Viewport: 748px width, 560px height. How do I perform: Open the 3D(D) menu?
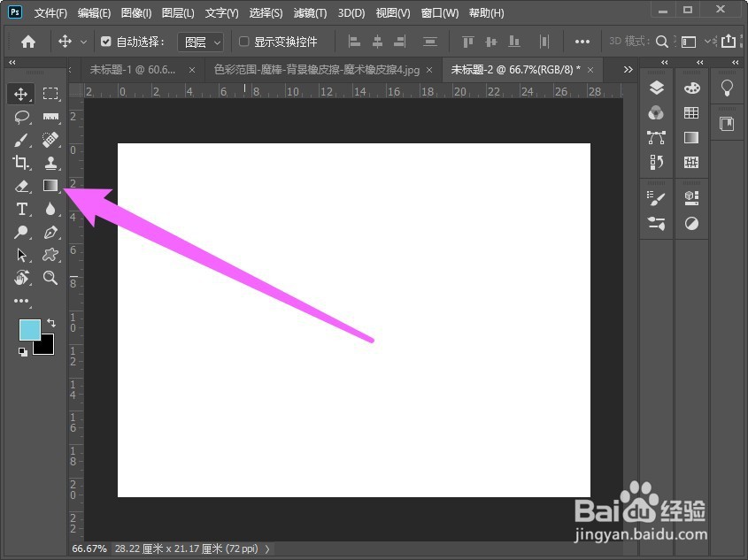351,13
